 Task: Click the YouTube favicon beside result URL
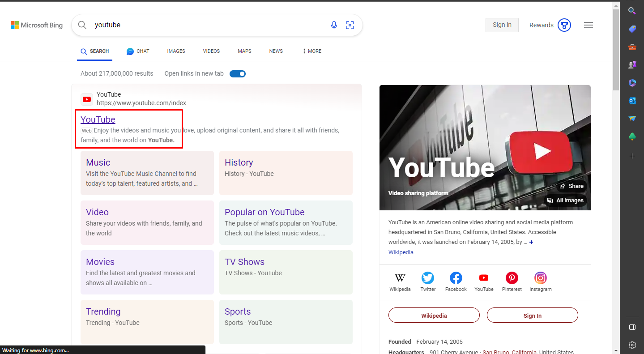(87, 99)
